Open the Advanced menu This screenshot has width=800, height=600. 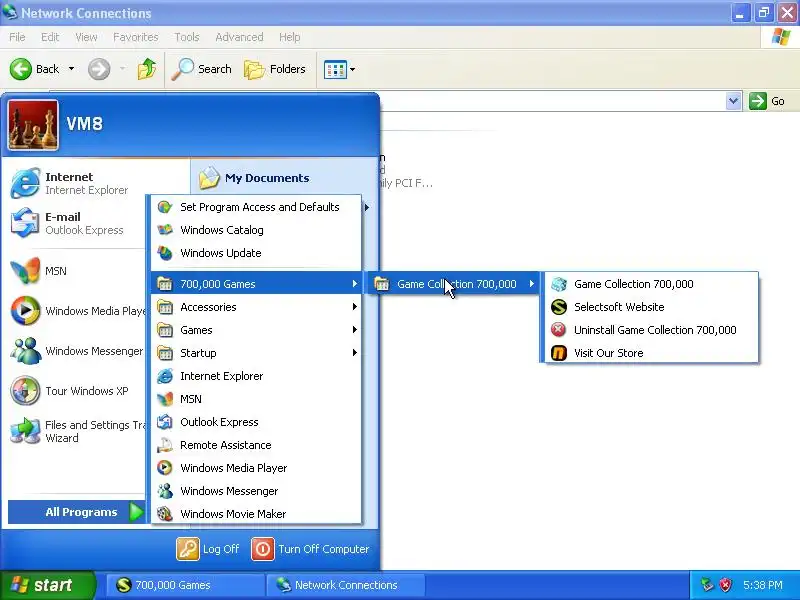(x=239, y=37)
